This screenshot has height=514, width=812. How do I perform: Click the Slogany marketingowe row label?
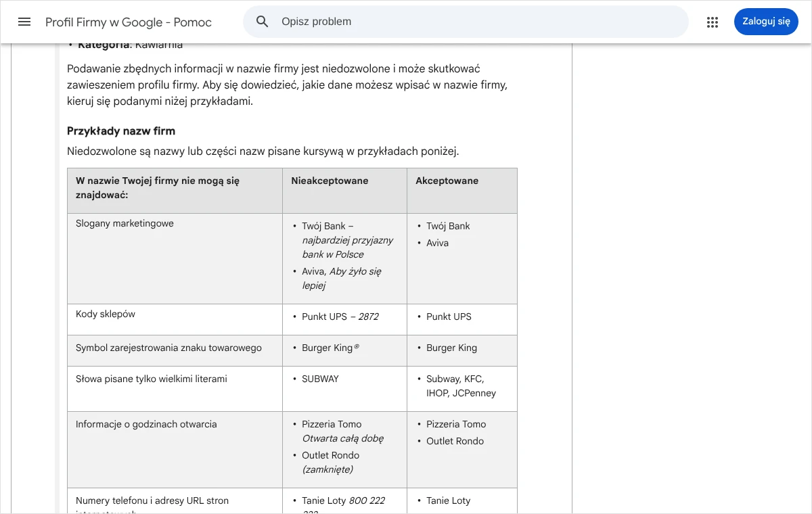coord(125,223)
